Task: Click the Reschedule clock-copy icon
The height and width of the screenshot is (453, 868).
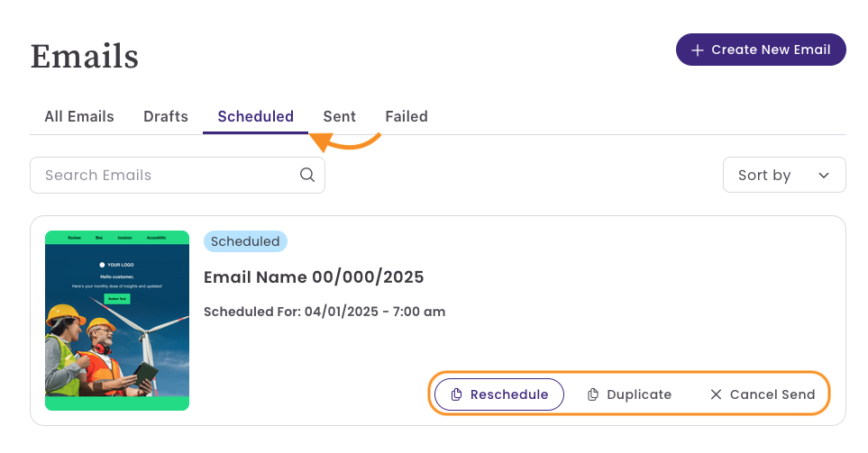Action: 456,394
